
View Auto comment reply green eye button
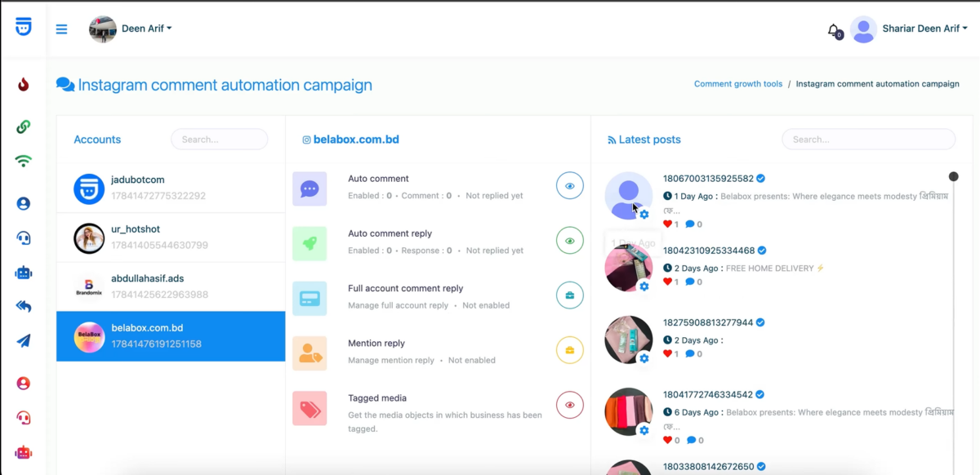pyautogui.click(x=570, y=241)
